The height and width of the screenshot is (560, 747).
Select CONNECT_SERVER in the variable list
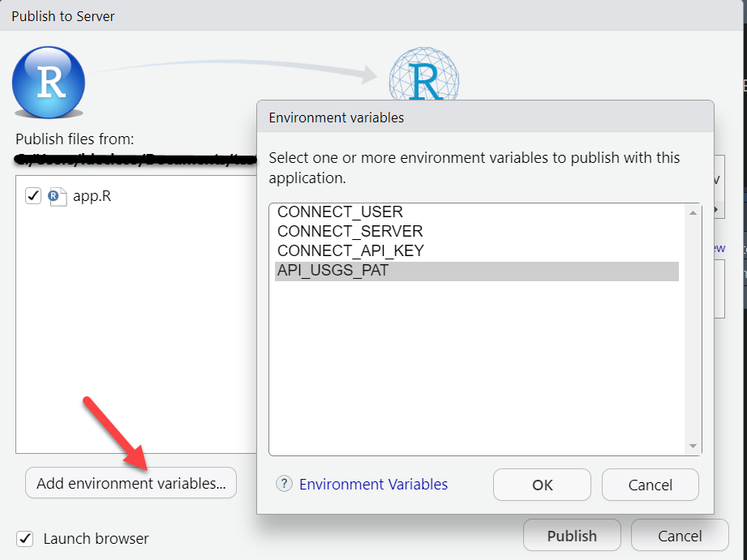(350, 232)
